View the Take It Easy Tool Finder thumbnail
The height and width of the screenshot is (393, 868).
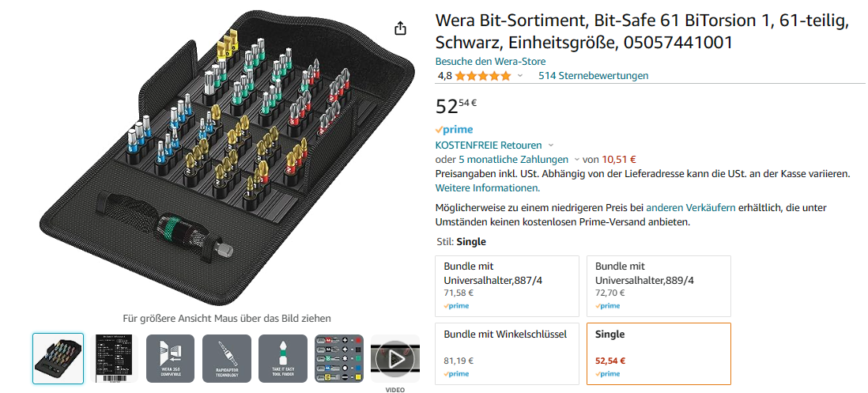(283, 359)
